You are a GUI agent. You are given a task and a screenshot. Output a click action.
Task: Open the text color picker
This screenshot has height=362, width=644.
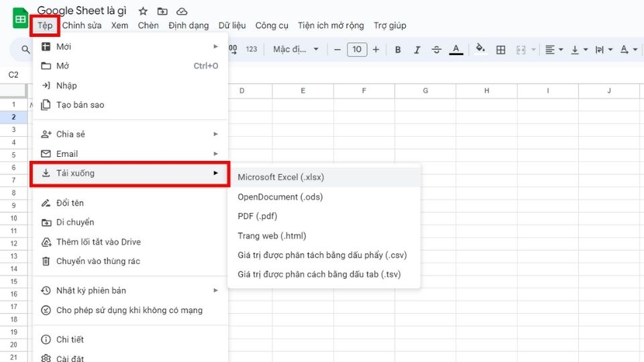coord(456,50)
